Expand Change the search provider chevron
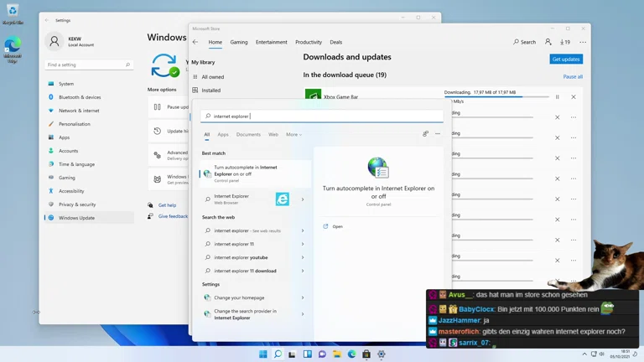 pyautogui.click(x=303, y=314)
